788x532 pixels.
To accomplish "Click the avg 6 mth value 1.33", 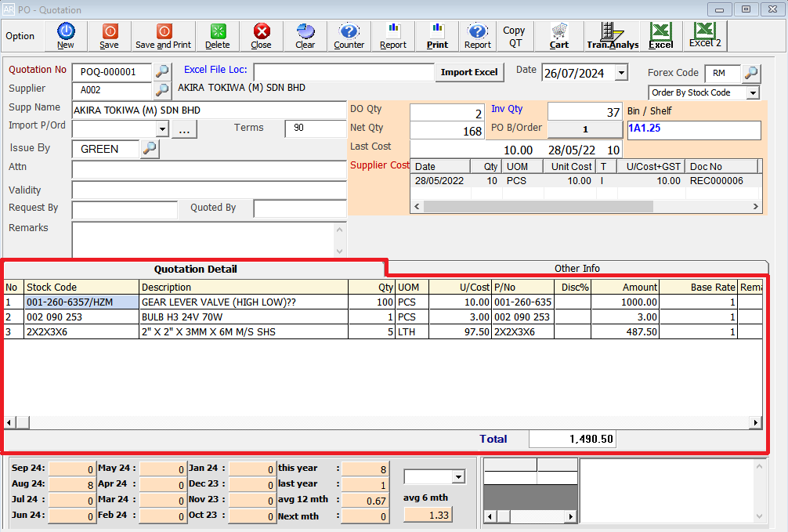I will click(x=428, y=515).
